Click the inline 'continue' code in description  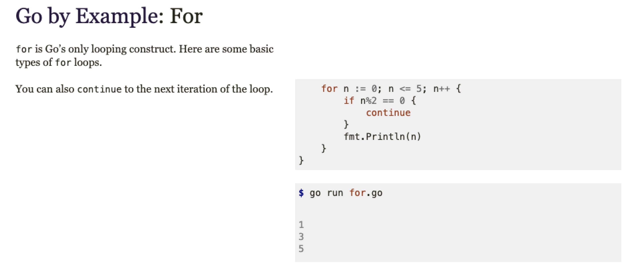[x=99, y=89]
